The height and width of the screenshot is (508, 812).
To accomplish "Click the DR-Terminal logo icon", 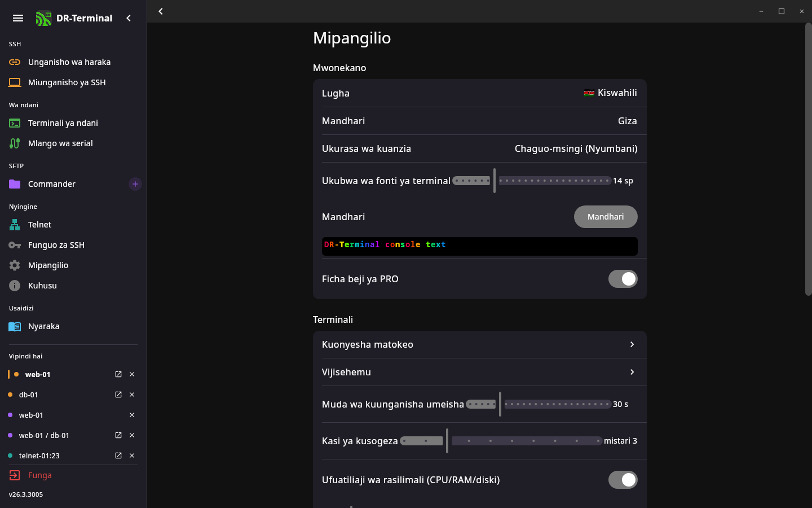I will pos(43,18).
